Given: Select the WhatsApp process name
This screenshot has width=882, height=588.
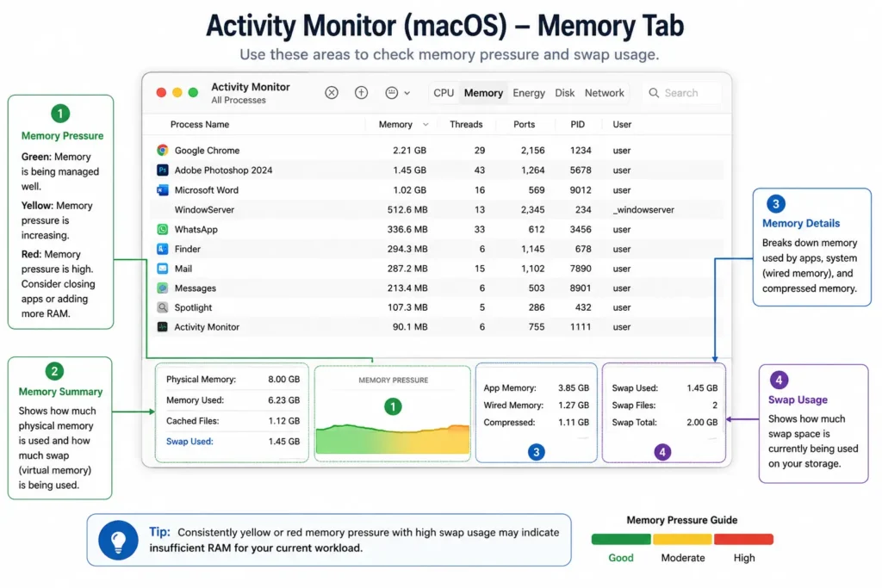Looking at the screenshot, I should coord(196,229).
